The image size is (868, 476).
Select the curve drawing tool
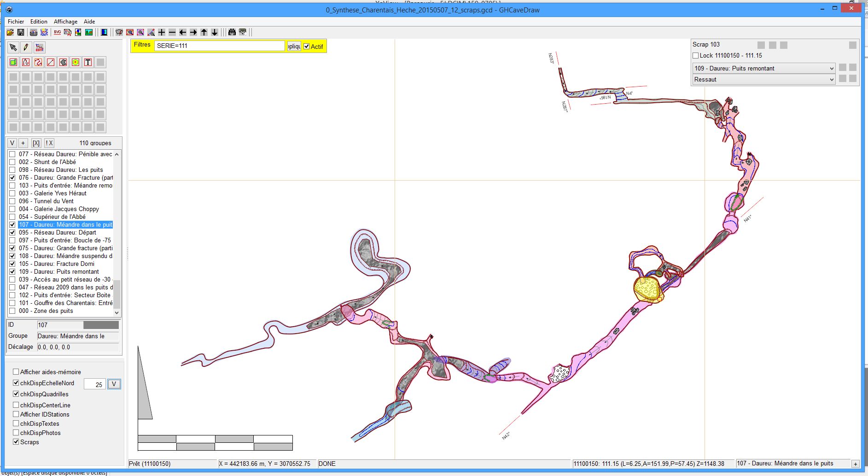(26, 62)
